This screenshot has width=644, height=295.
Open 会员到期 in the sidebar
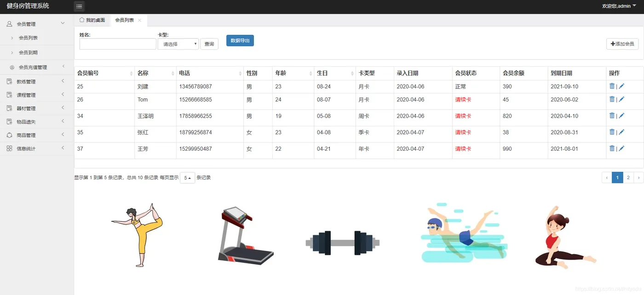(28, 53)
